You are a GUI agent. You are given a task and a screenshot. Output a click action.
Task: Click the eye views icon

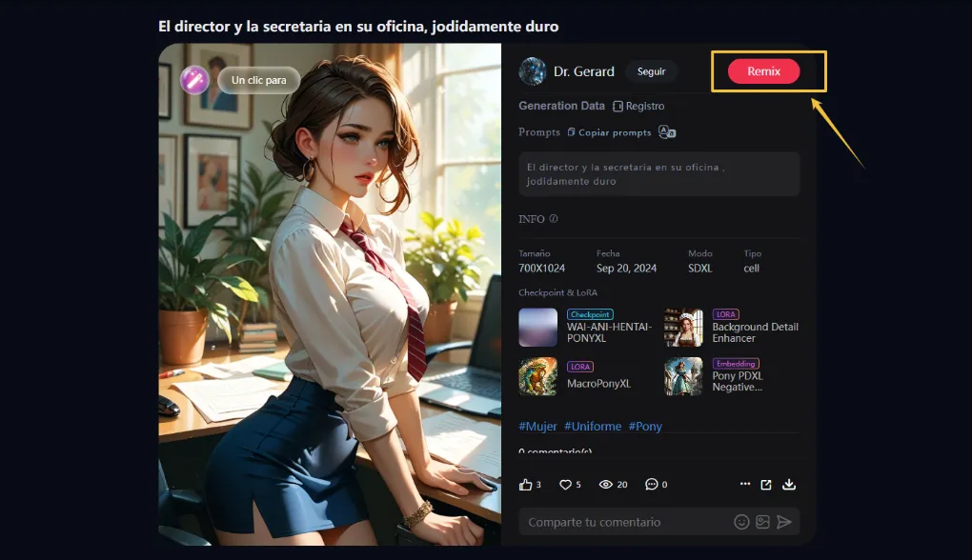point(605,485)
